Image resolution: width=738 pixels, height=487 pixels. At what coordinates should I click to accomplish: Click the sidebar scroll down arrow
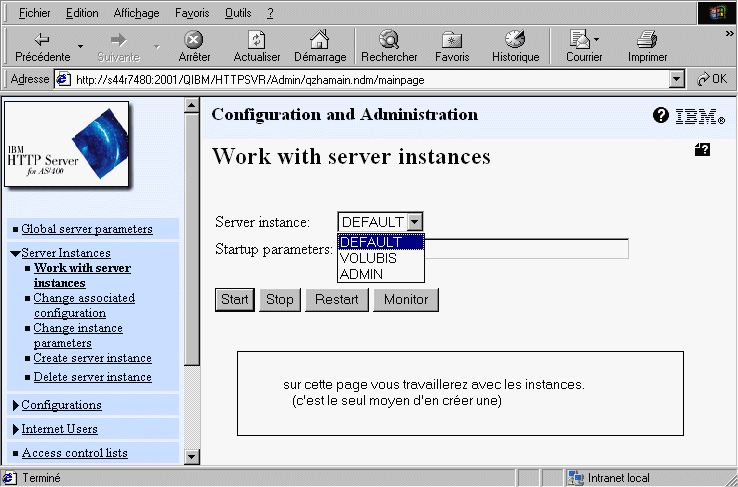[192, 456]
